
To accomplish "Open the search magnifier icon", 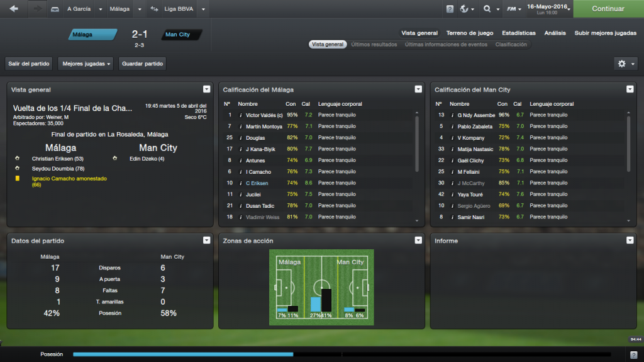I will [x=487, y=9].
